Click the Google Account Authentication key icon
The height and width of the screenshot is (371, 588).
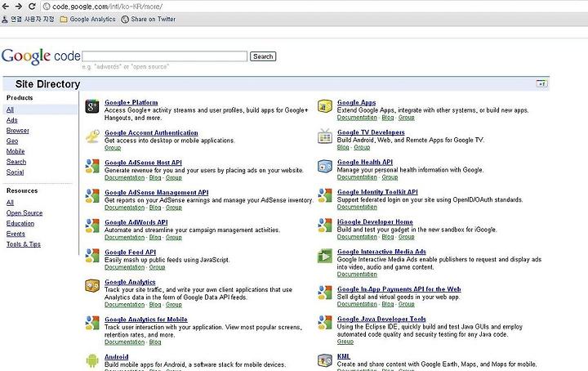tap(92, 136)
